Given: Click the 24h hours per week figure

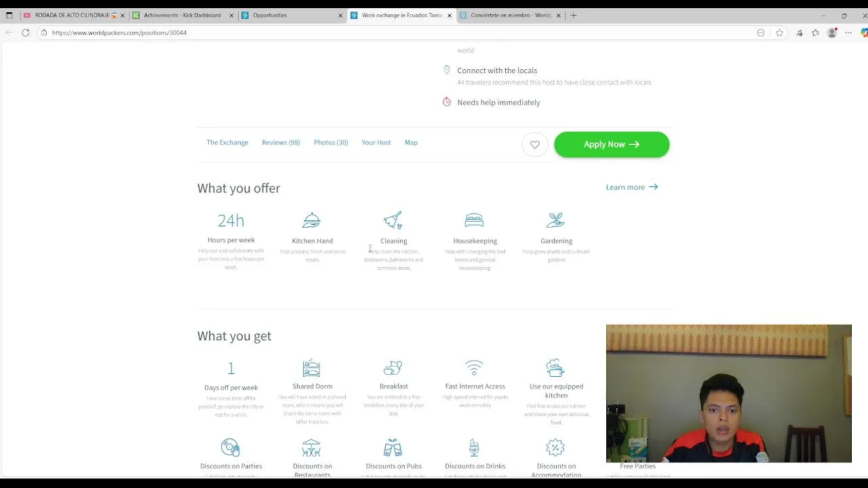Looking at the screenshot, I should click(x=231, y=220).
